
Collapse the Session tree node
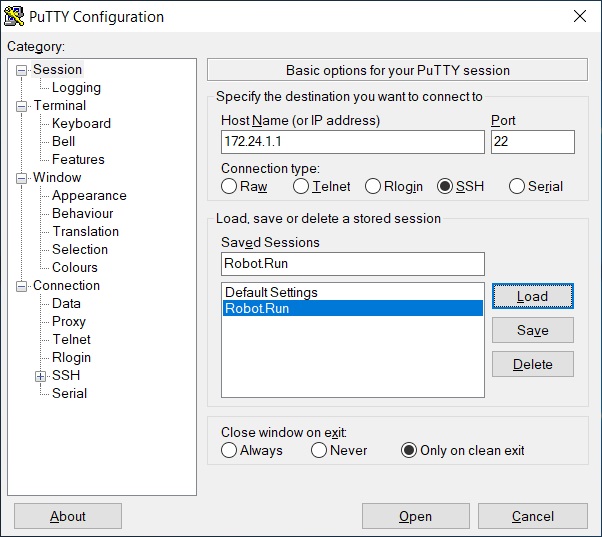(x=22, y=70)
